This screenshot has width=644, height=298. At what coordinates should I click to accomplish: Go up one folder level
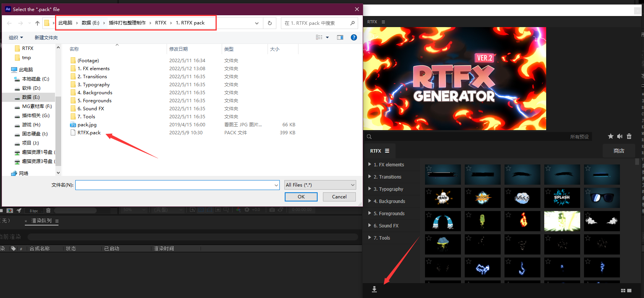(x=37, y=23)
